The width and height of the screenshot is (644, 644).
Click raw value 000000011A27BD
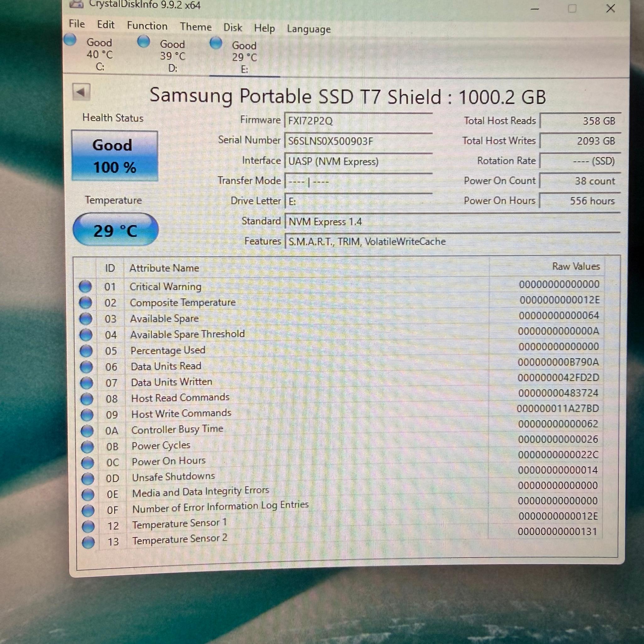(x=558, y=408)
